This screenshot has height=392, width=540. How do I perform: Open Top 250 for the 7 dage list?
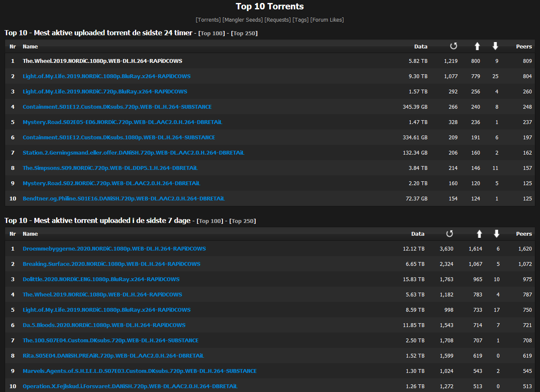[242, 221]
